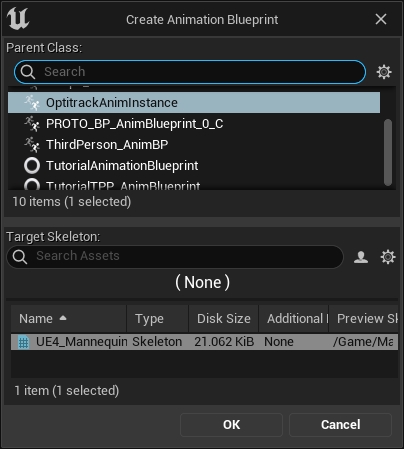This screenshot has height=449, width=404.
Task: Sort assets by Disk Size column
Action: 224,319
